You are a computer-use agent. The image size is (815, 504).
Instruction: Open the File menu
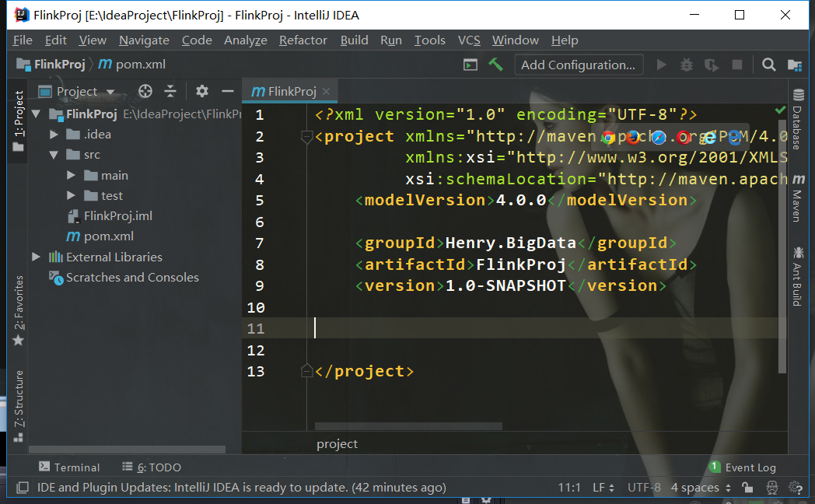coord(23,40)
